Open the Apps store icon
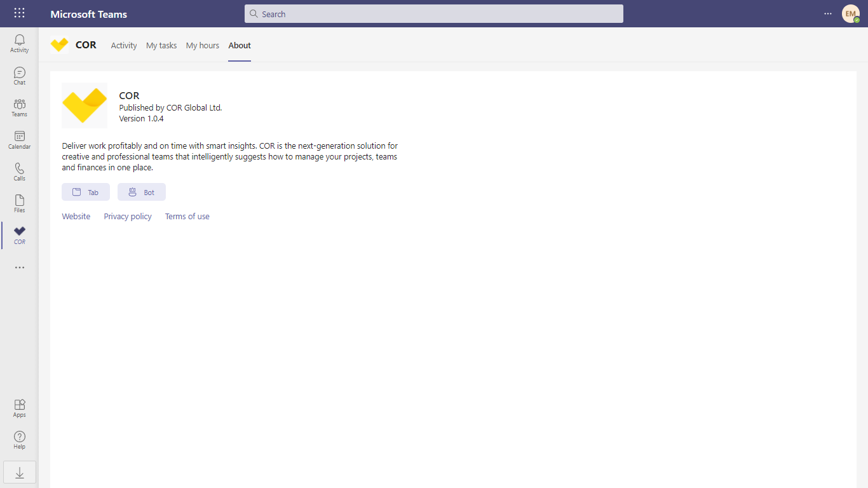The height and width of the screenshot is (488, 868). click(x=20, y=408)
